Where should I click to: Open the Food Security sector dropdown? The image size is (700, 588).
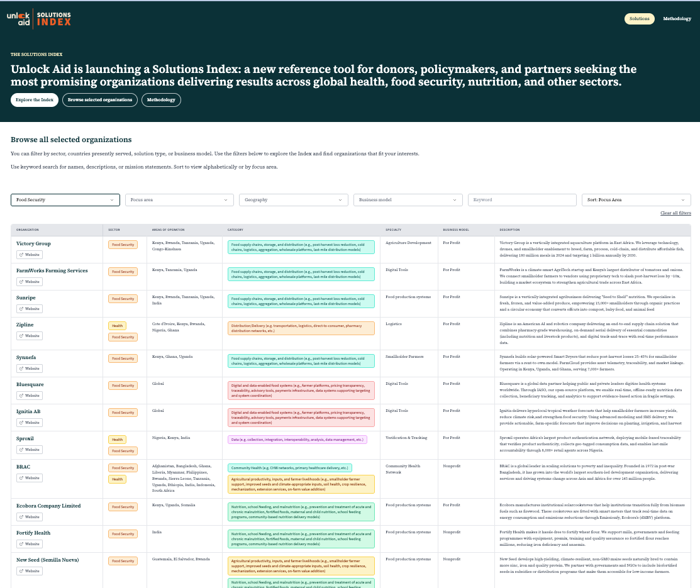[x=65, y=200]
